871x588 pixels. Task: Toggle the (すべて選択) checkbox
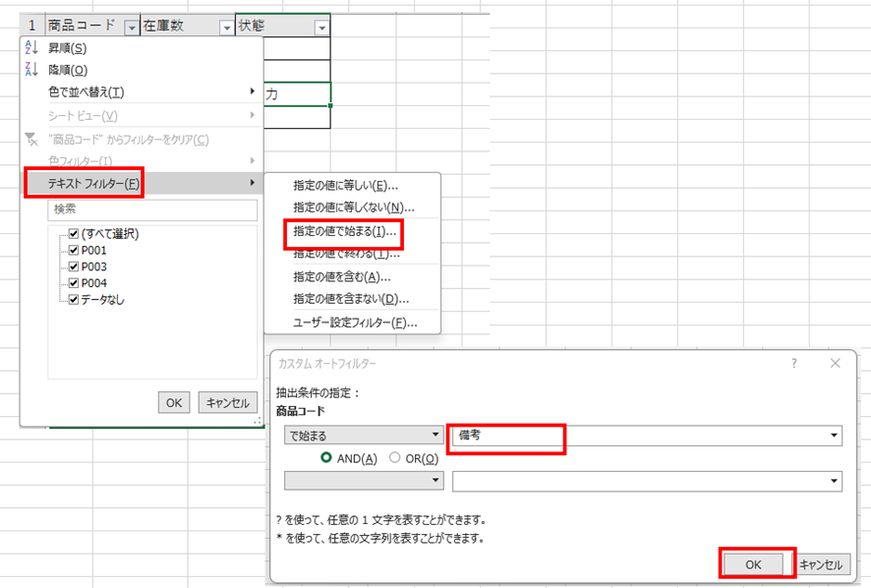tap(74, 234)
